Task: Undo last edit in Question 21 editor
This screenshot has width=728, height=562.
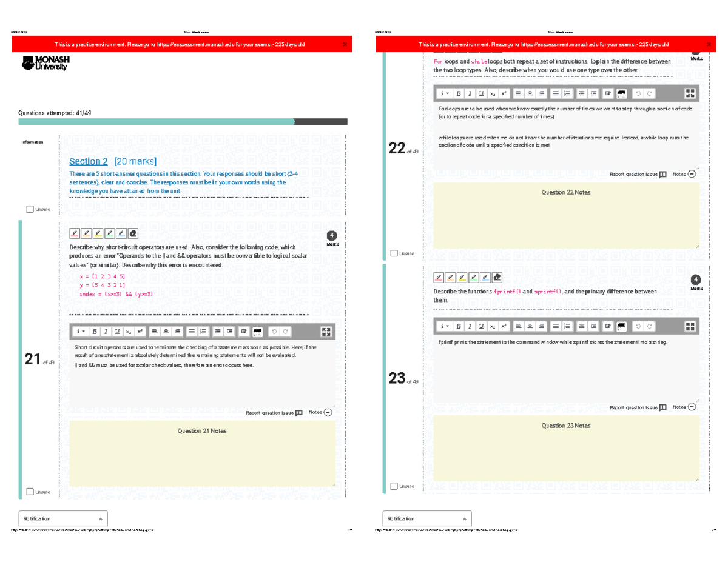Action: [274, 332]
